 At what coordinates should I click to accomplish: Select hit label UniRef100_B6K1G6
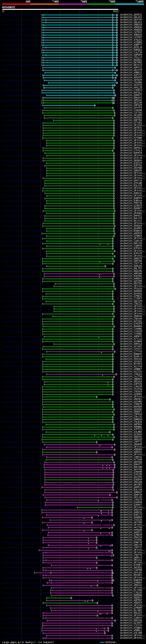click(131, 620)
